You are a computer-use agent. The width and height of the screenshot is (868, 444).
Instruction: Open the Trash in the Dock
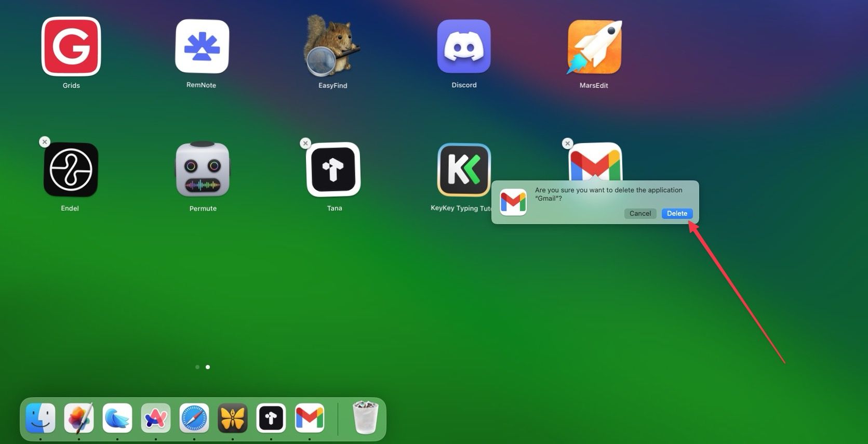366,417
